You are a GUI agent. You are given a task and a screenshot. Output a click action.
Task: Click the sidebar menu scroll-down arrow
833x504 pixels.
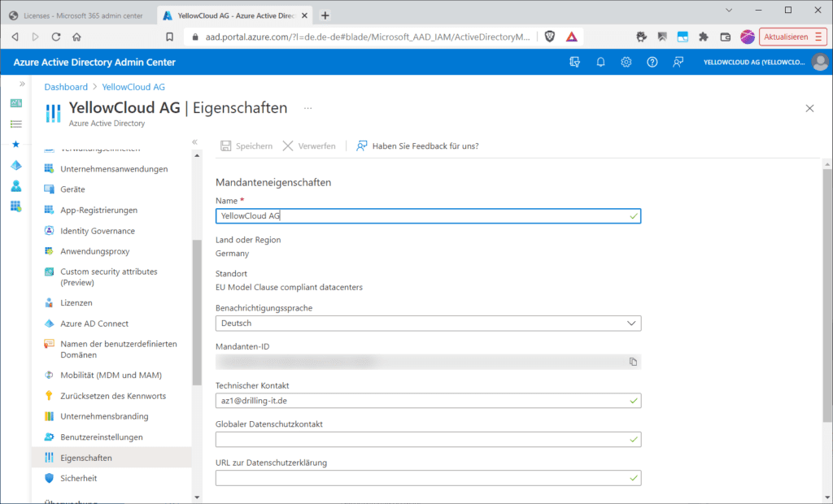(x=197, y=497)
